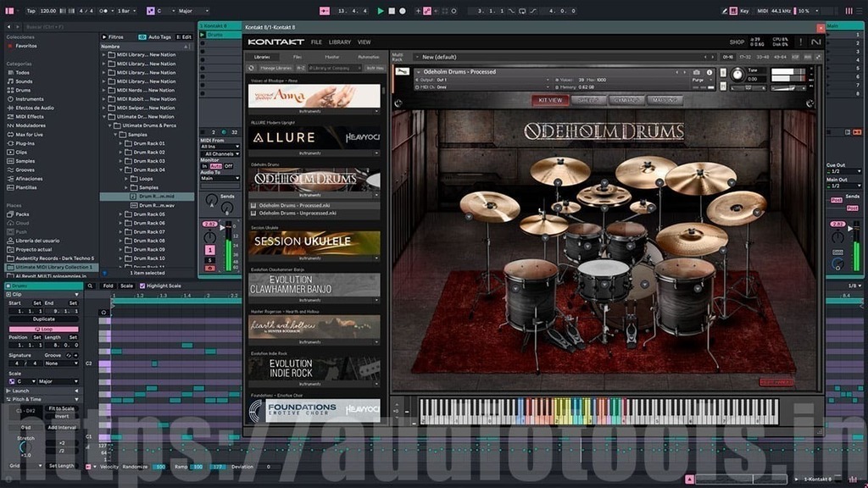This screenshot has height=488, width=868.
Task: Click the instrument snapshot camera icon
Action: pos(697,73)
